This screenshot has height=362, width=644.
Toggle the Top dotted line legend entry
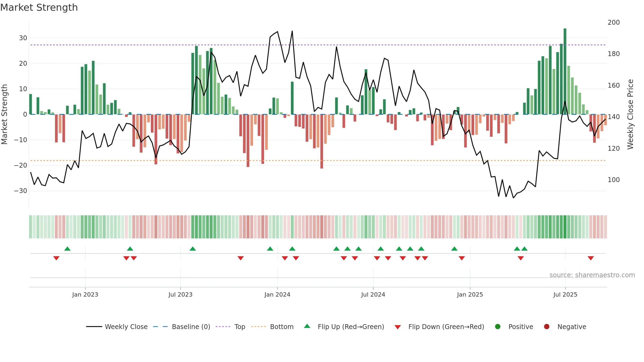point(230,327)
